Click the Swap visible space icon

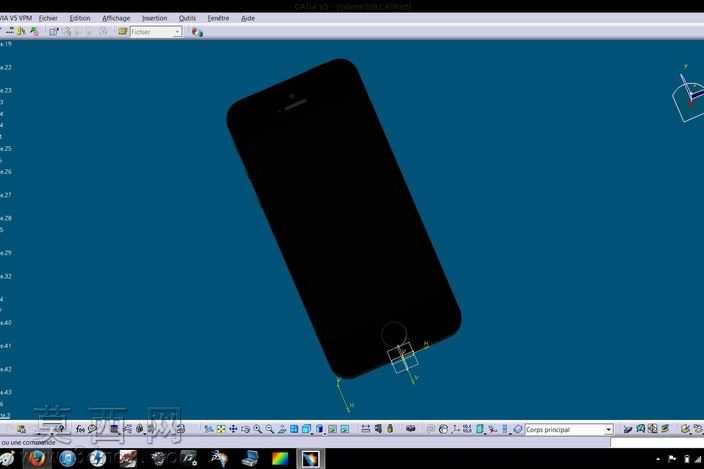[344, 429]
